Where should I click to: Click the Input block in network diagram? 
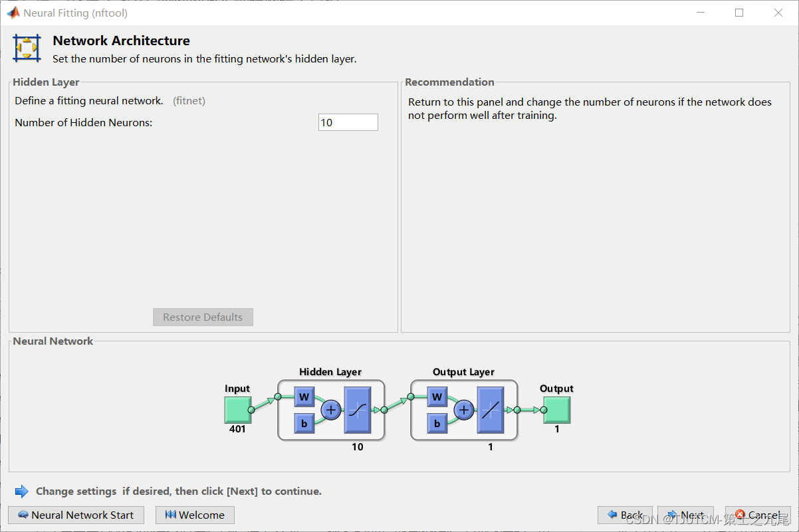point(237,410)
